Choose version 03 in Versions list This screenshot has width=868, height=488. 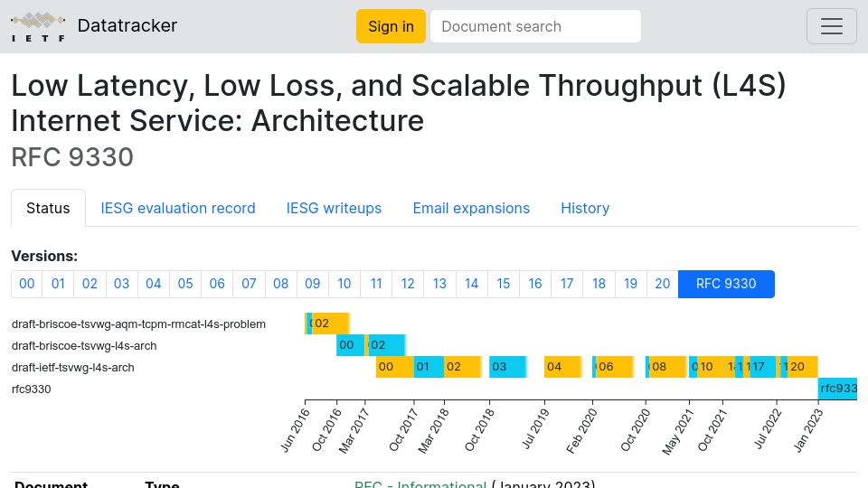pos(122,284)
